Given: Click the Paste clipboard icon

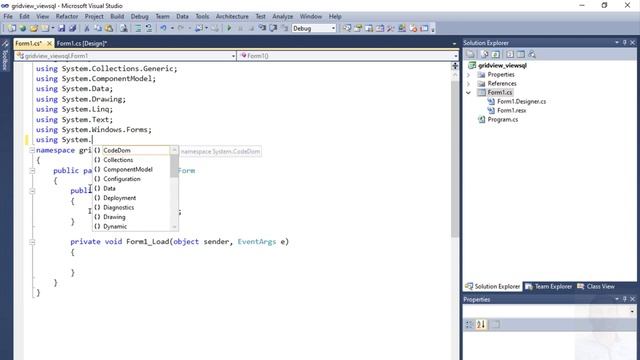Looking at the screenshot, I should [x=109, y=28].
